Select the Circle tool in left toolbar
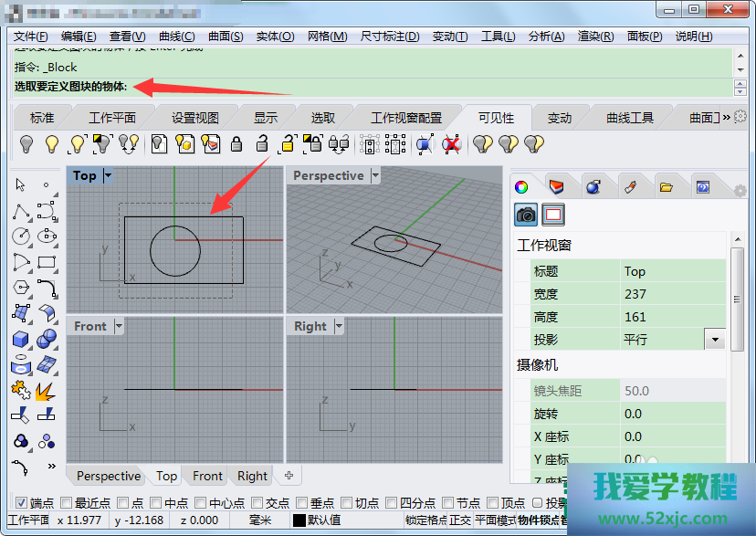This screenshot has width=756, height=536. pyautogui.click(x=20, y=236)
